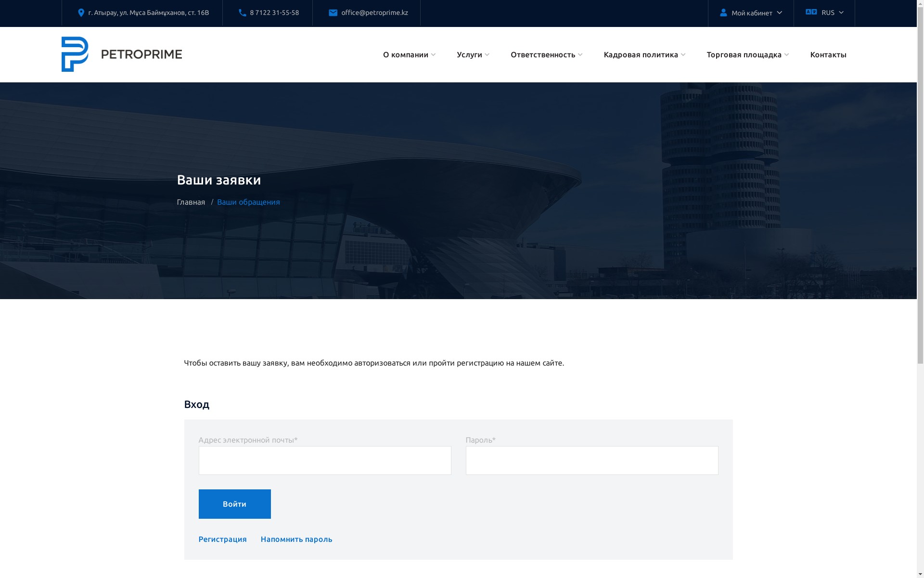The width and height of the screenshot is (924, 578).
Task: Expand the Услуги menu chevron
Action: click(487, 55)
